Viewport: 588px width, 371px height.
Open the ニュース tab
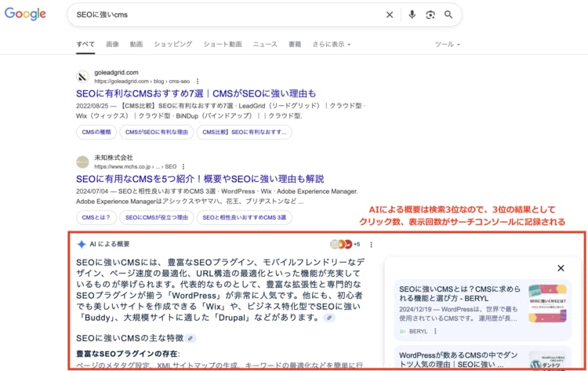click(x=265, y=44)
